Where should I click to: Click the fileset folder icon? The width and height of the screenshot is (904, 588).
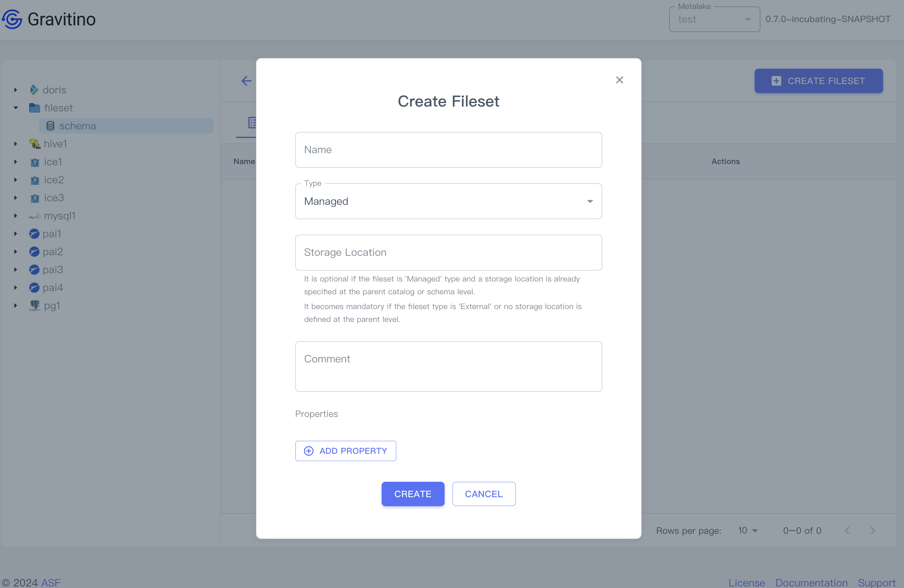[35, 108]
